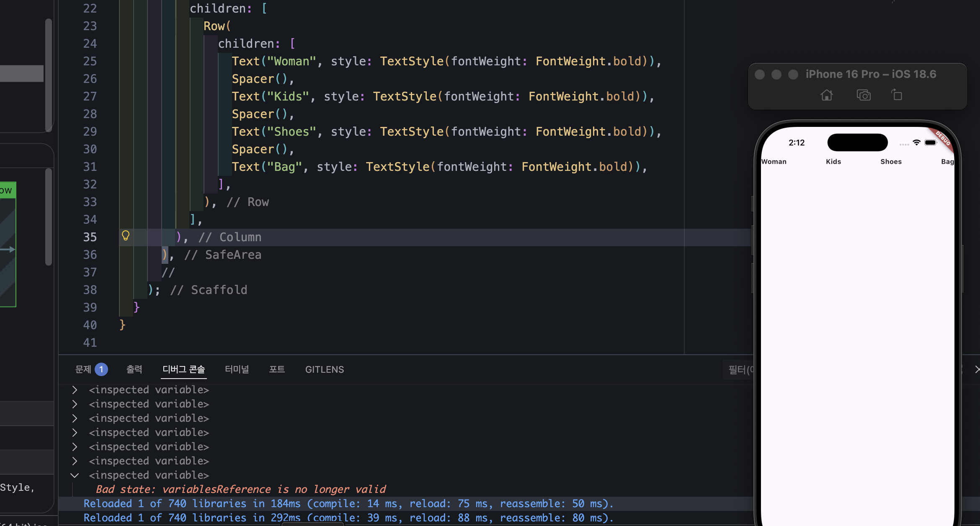
Task: Expand the first inspected variable entry
Action: [75, 390]
